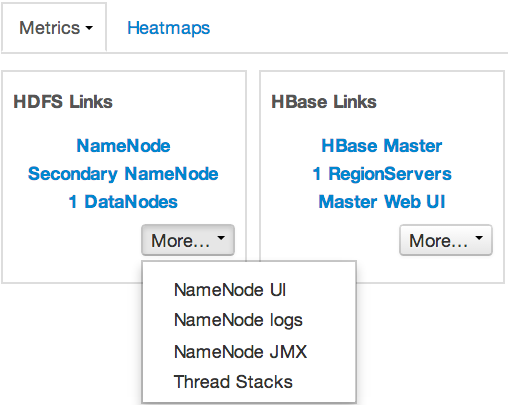
Task: Expand the HBase More... dropdown button
Action: [x=446, y=240]
